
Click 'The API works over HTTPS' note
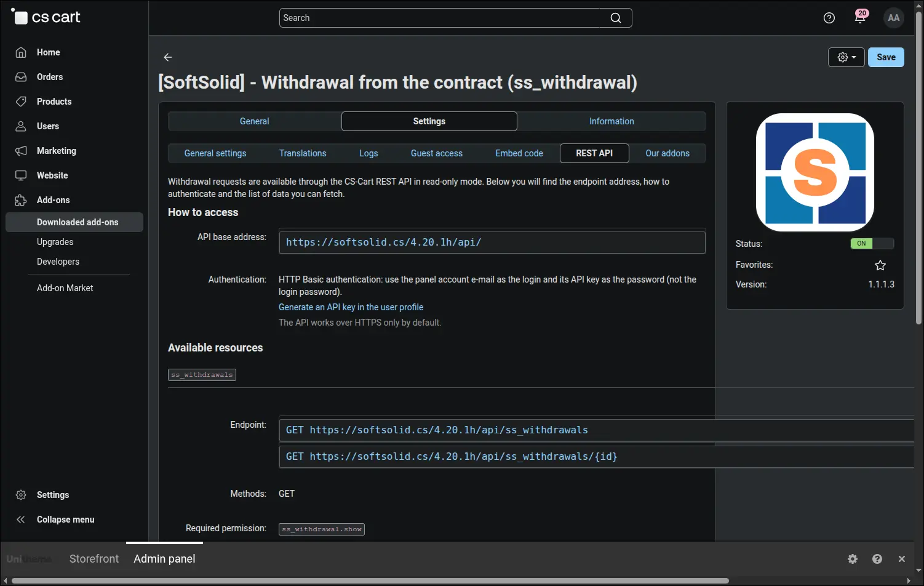[x=360, y=323]
